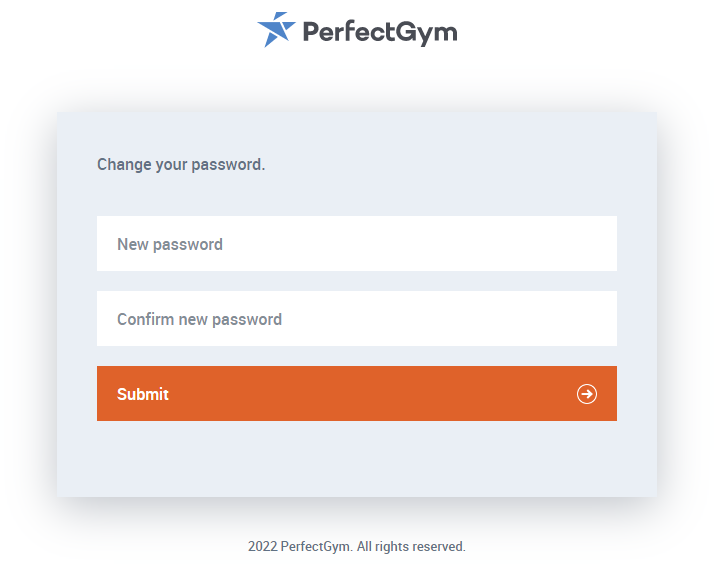Focus the Confirm new password field
The image size is (714, 564).
point(357,319)
